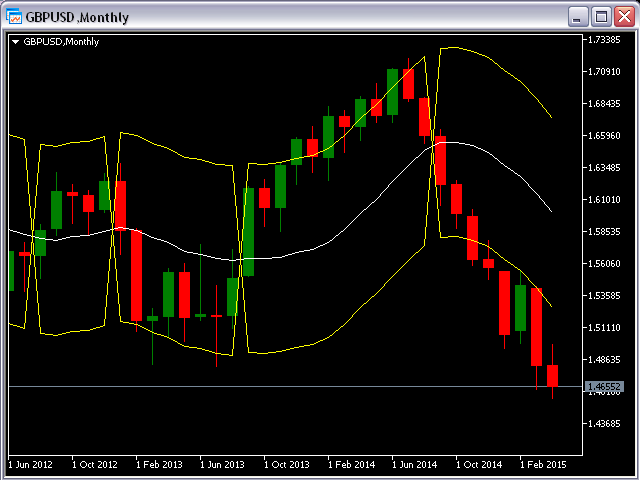The image size is (640, 480).
Task: Click the 1 Oct 2012 date label
Action: pyautogui.click(x=95, y=464)
